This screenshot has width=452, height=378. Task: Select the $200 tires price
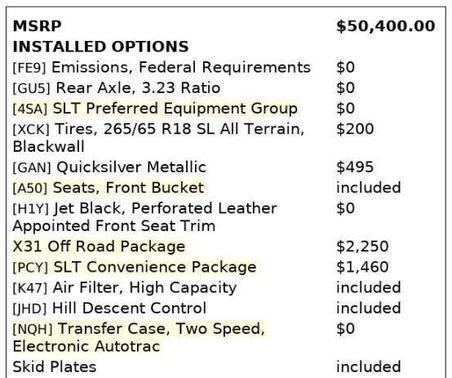click(x=355, y=129)
